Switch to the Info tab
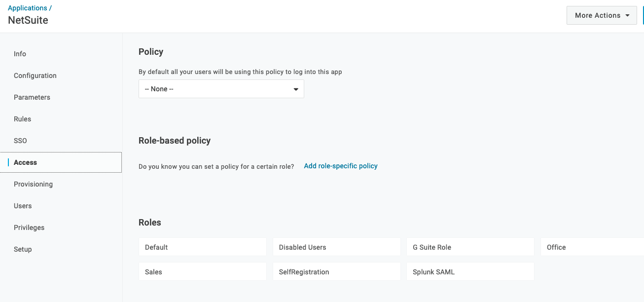The width and height of the screenshot is (644, 302). (x=20, y=54)
